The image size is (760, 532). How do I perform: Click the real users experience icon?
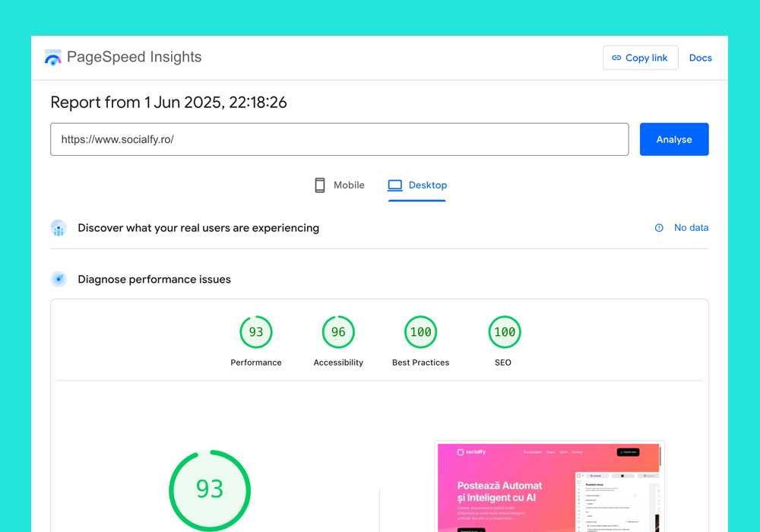(59, 228)
